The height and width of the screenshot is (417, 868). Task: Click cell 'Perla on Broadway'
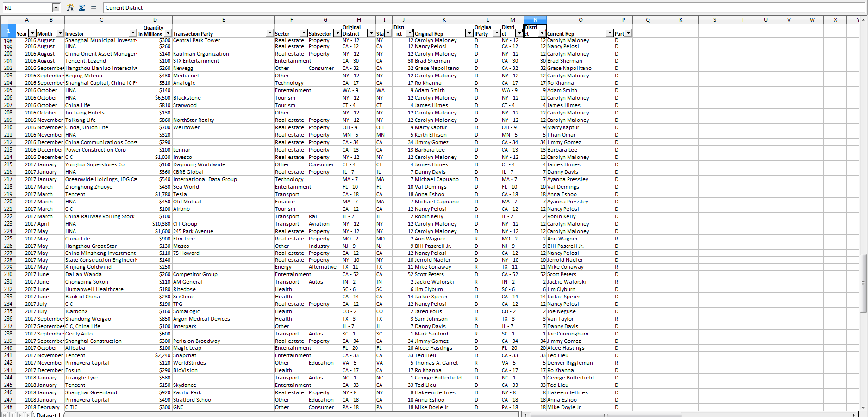tap(224, 341)
